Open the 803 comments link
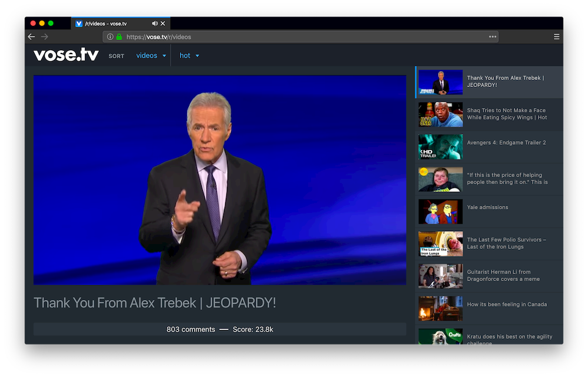 [191, 329]
